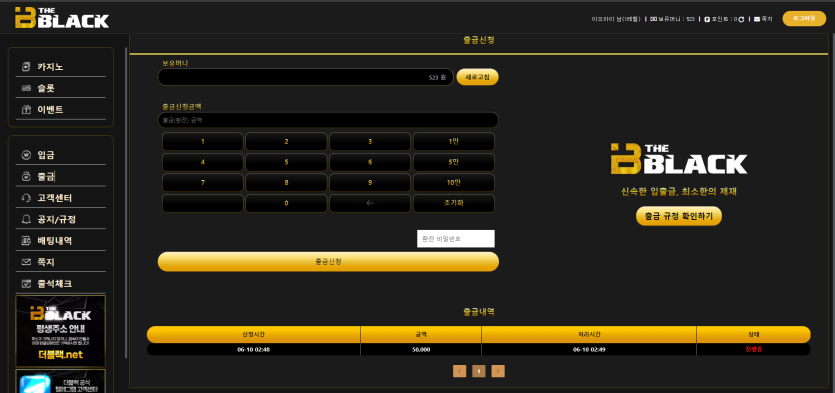Viewport: 835px width, 393px height.
Task: Go to next page in withdrawal history
Action: 498,371
